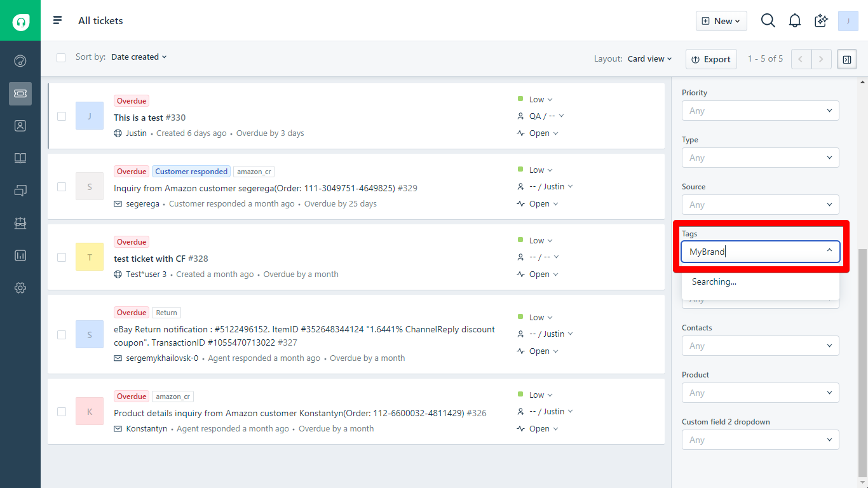Open the Priority filter dropdown
868x488 pixels.
[x=761, y=111]
